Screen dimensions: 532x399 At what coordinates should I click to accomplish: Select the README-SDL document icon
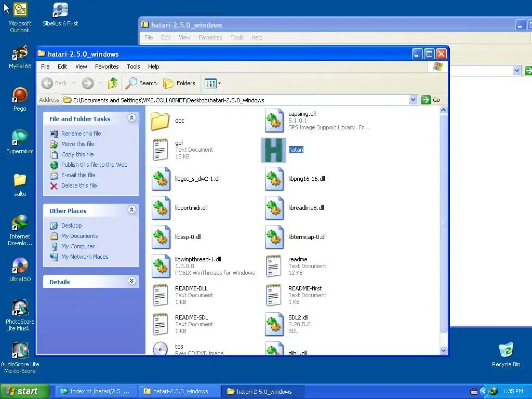coord(160,325)
